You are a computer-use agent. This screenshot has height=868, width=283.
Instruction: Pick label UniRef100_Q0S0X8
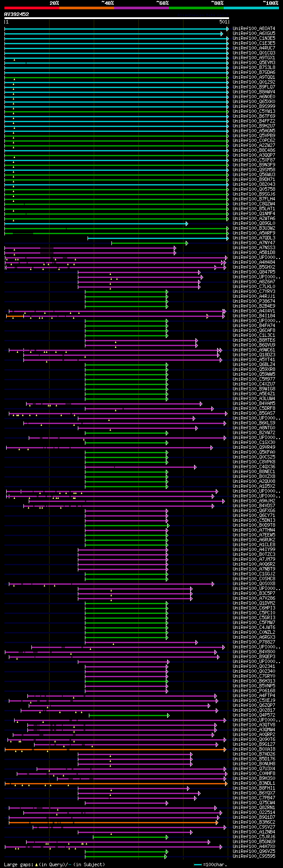tap(254, 584)
